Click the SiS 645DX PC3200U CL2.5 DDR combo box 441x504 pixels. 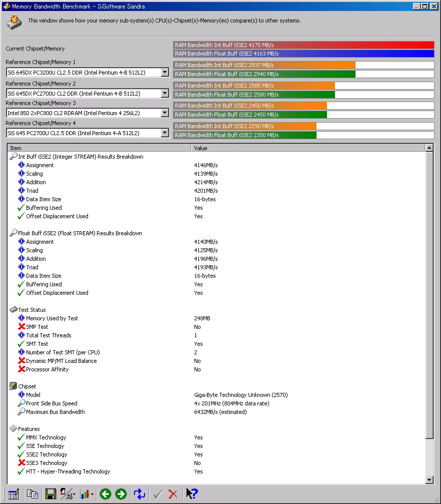(x=87, y=72)
